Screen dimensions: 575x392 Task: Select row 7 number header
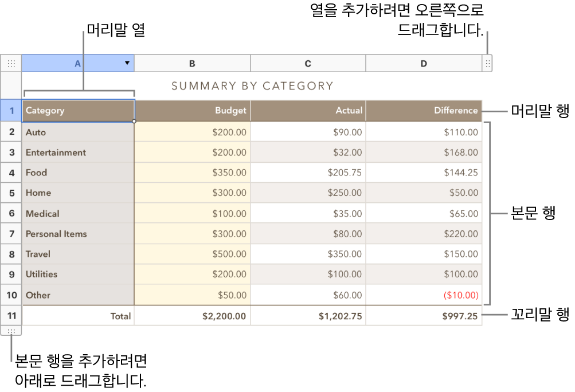click(11, 234)
